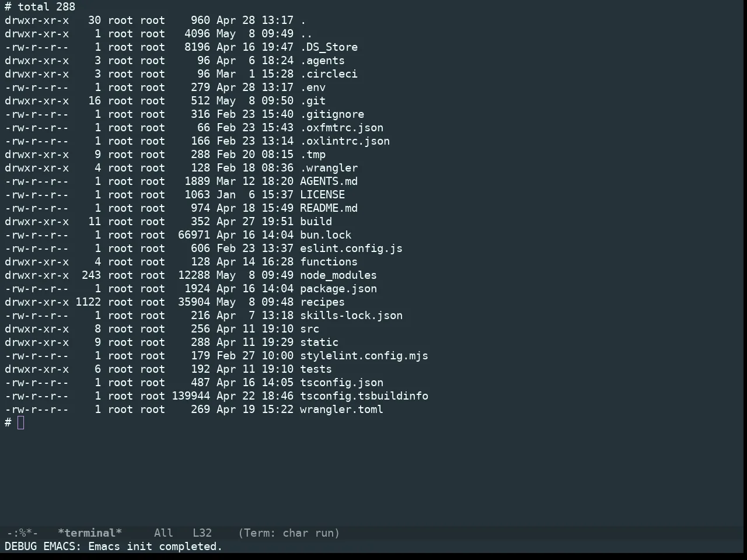The width and height of the screenshot is (747, 560).
Task: Click the .DS_Store file name
Action: coord(329,47)
